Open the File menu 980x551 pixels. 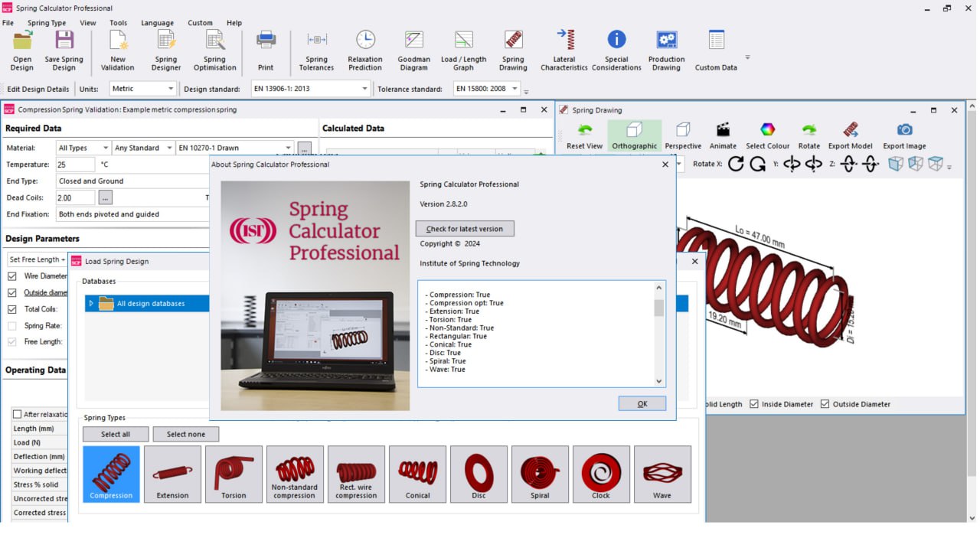(8, 23)
